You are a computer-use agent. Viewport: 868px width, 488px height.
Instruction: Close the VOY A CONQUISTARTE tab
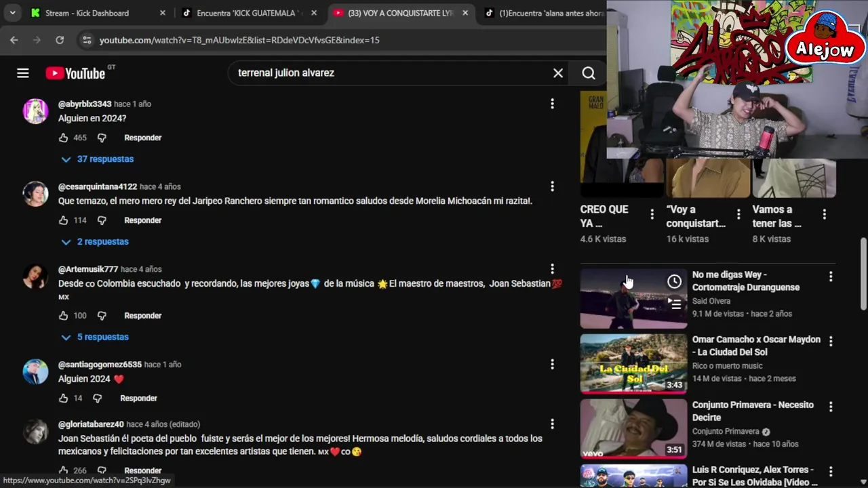pos(465,13)
